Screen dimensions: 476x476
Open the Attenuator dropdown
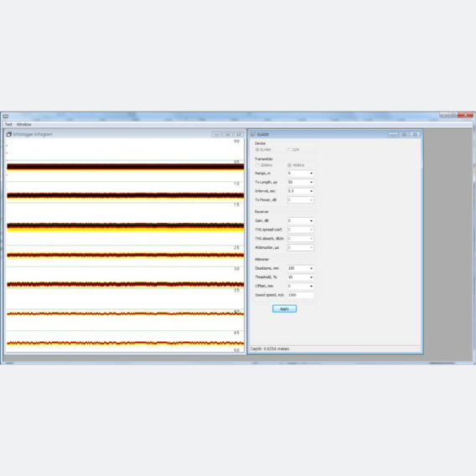pyautogui.click(x=311, y=247)
